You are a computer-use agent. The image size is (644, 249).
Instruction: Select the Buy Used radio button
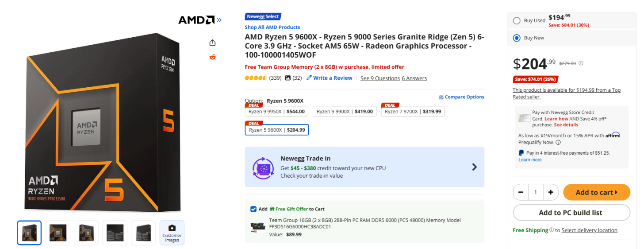pyautogui.click(x=517, y=20)
